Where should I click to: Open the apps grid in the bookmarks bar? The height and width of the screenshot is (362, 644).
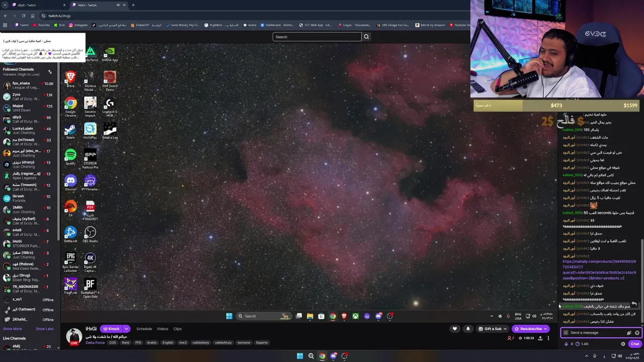[x=5, y=25]
